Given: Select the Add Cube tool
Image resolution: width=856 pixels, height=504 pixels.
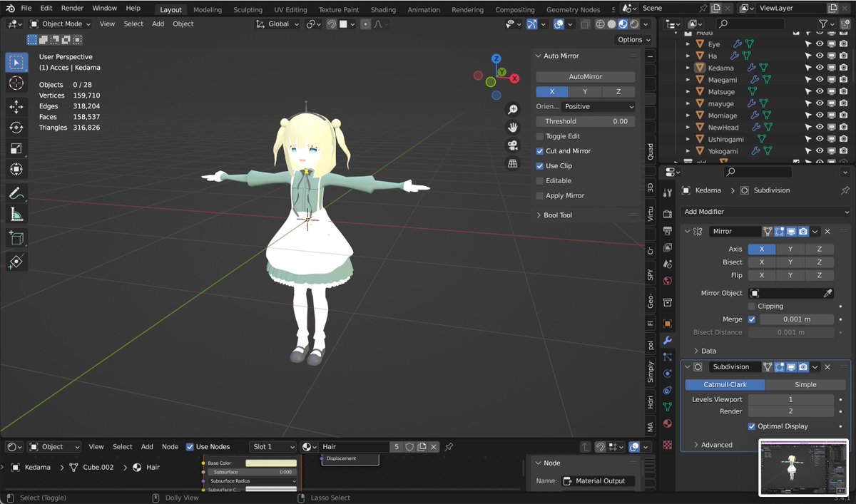Looking at the screenshot, I should pyautogui.click(x=16, y=238).
